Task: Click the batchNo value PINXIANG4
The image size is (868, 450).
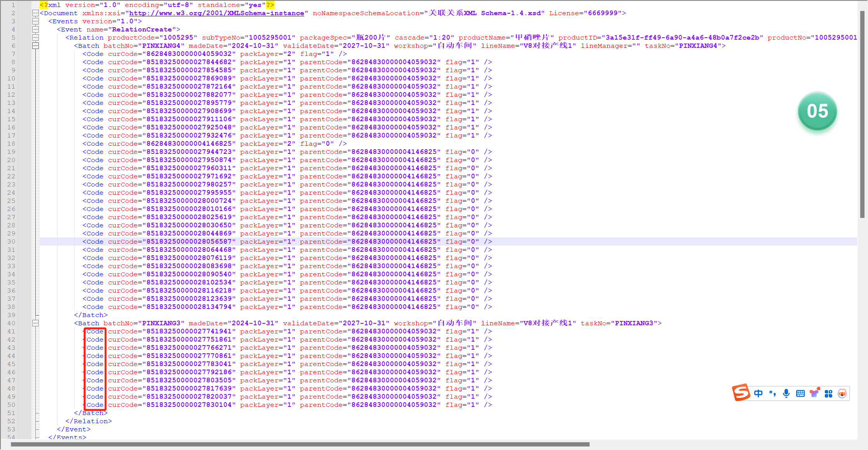Action: click(x=161, y=46)
